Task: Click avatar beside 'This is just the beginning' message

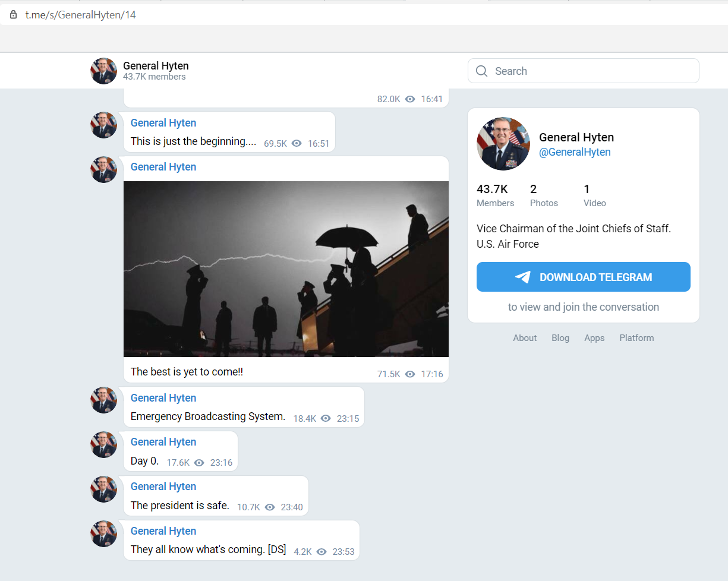Action: [103, 125]
